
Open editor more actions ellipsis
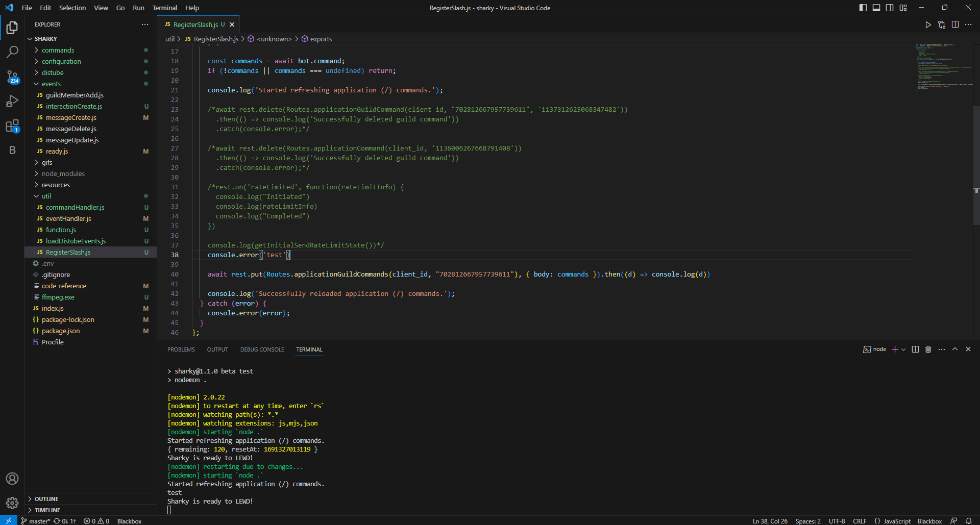(x=968, y=24)
